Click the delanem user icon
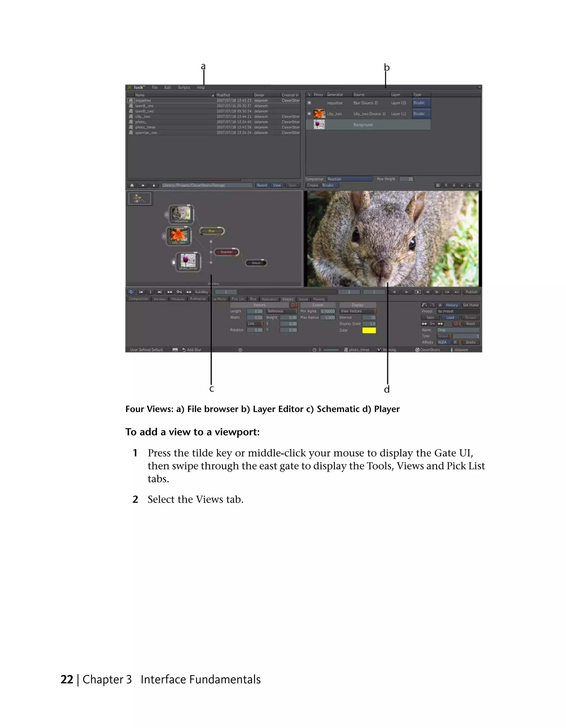The width and height of the screenshot is (566, 728). tap(452, 350)
